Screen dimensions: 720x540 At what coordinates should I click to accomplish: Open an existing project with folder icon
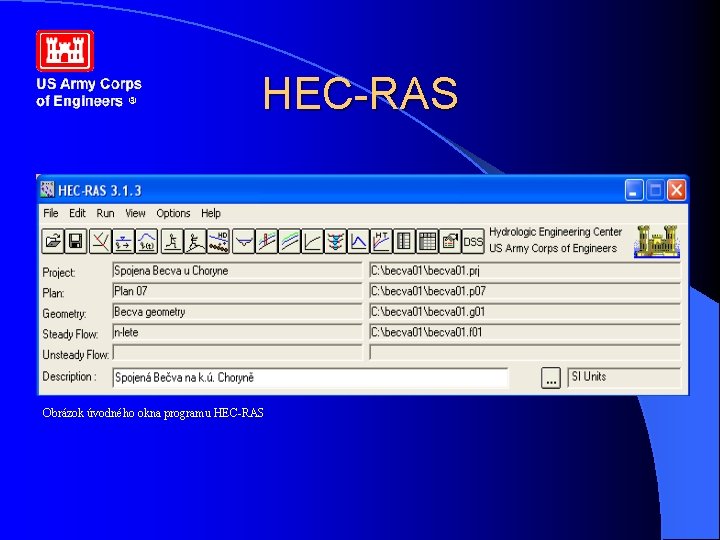53,241
